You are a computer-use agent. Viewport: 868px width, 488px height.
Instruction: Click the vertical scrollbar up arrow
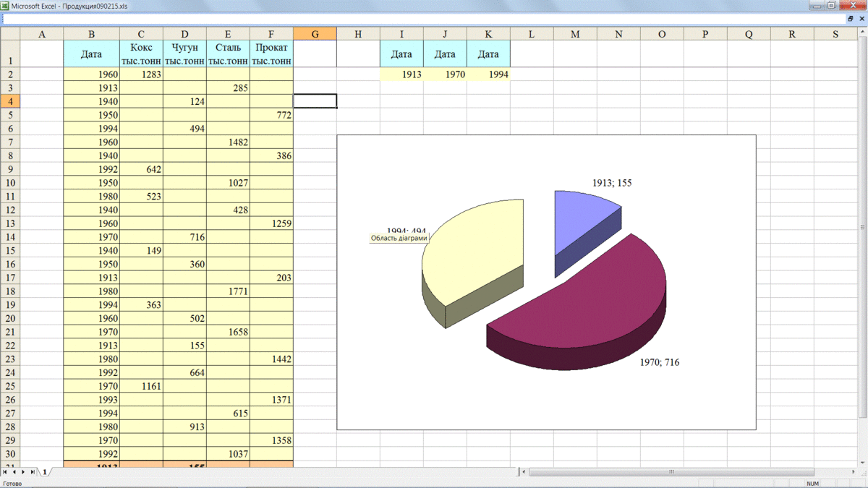863,33
